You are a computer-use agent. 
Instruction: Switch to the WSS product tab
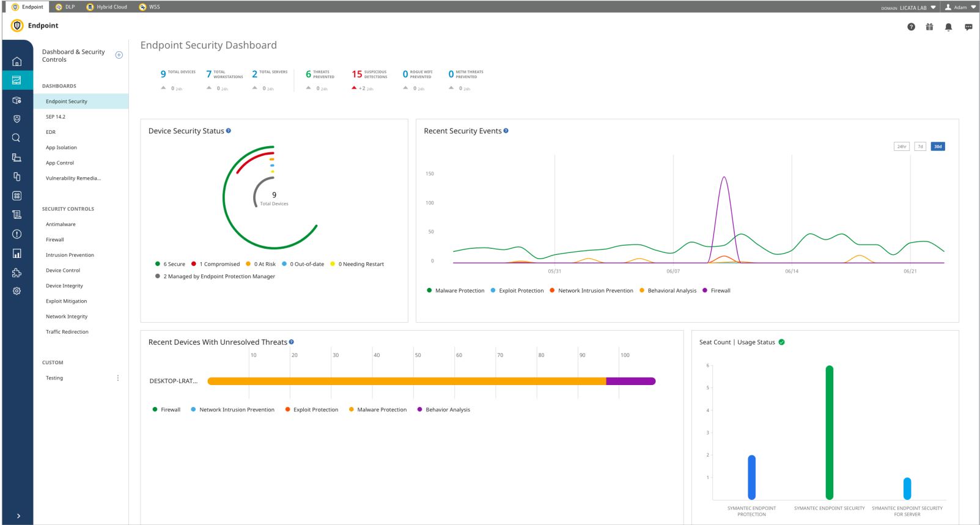(149, 7)
